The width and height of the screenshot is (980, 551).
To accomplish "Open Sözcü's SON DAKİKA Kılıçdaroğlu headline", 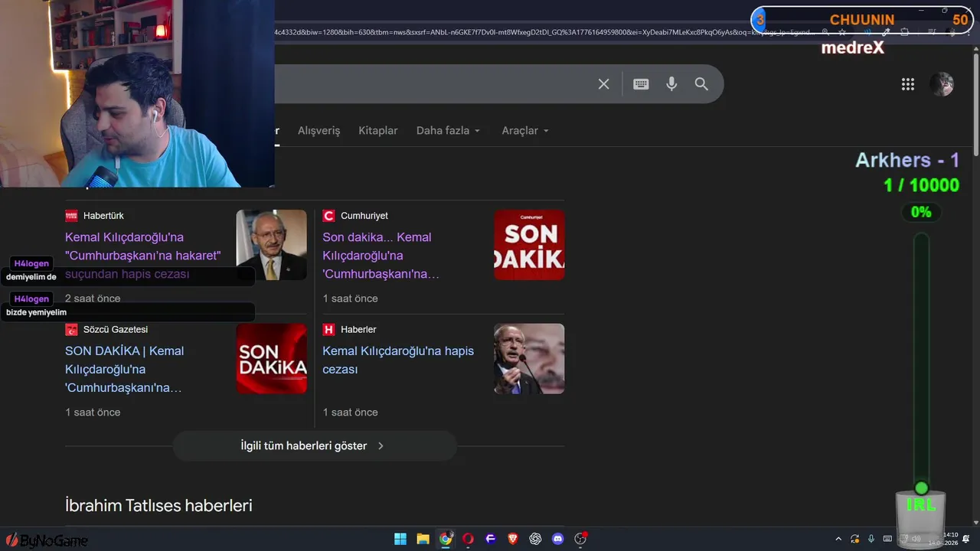I will [125, 369].
